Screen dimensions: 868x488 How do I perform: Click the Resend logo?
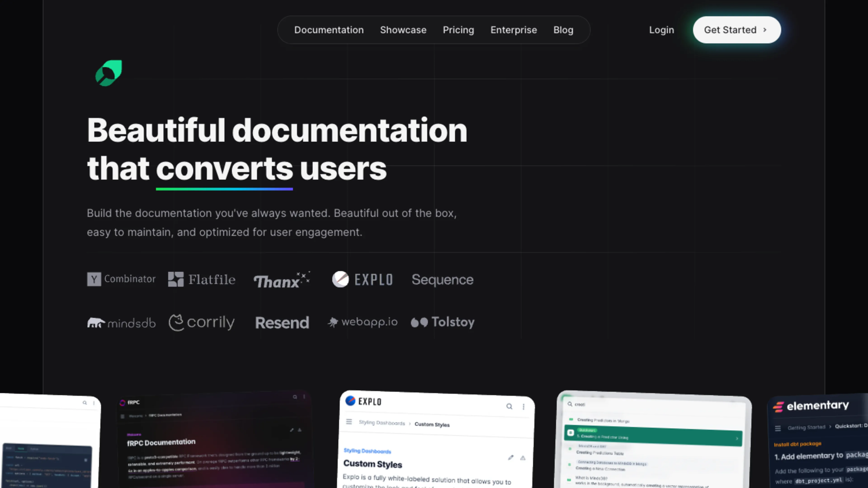click(x=282, y=323)
